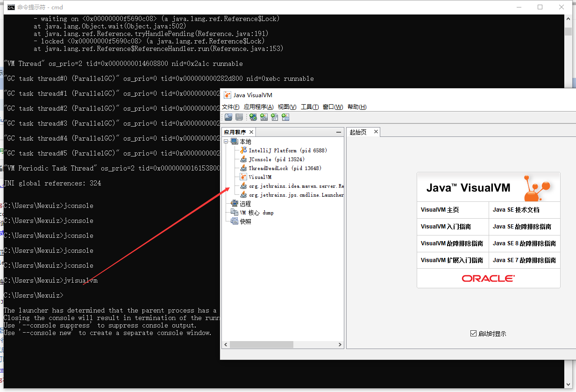The width and height of the screenshot is (576, 392).
Task: Select IntelliJ Platform (pid 6588) in tree
Action: [288, 150]
